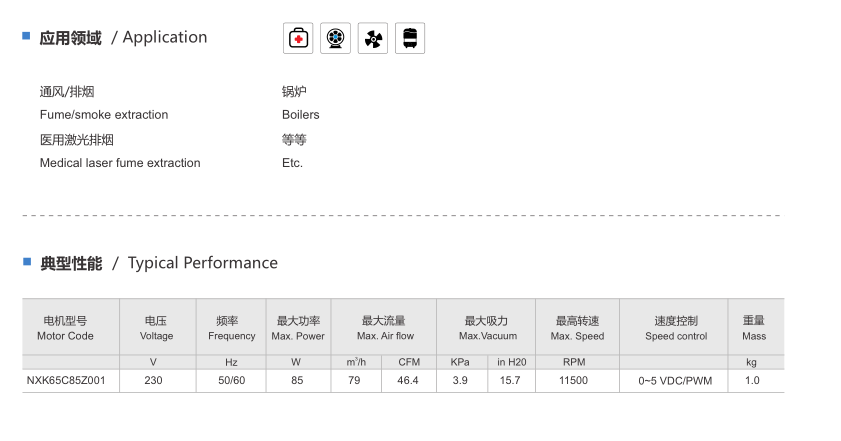Click motor code NXK65C85Z001 cell
Screen dimensions: 841x441
[66, 380]
